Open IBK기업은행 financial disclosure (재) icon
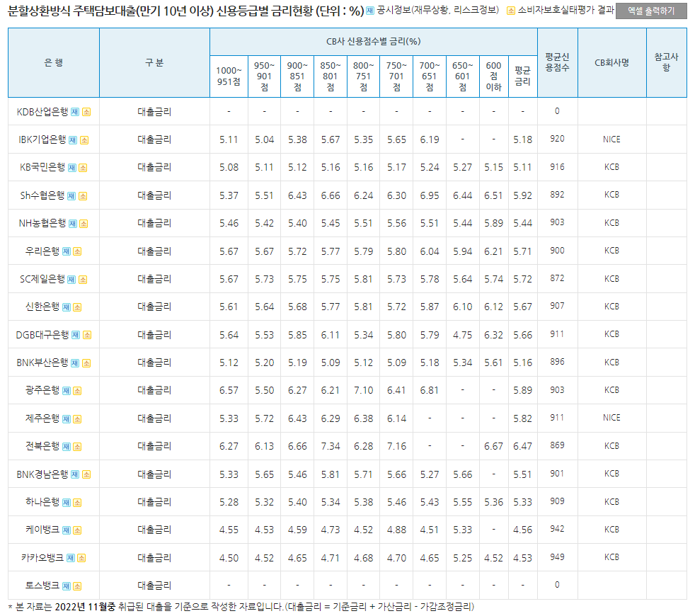 (73, 140)
